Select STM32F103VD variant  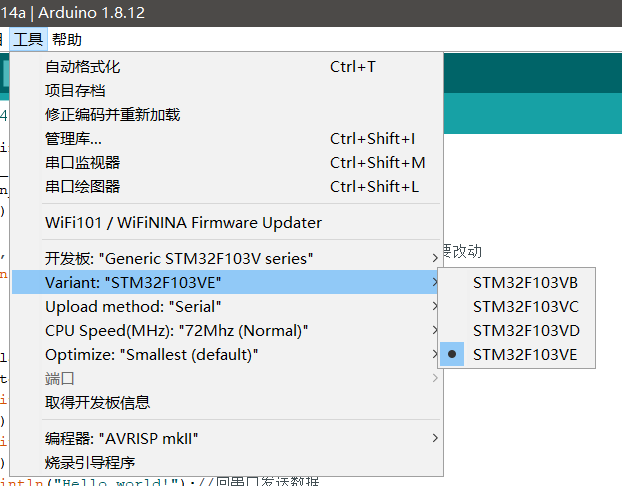pos(517,330)
